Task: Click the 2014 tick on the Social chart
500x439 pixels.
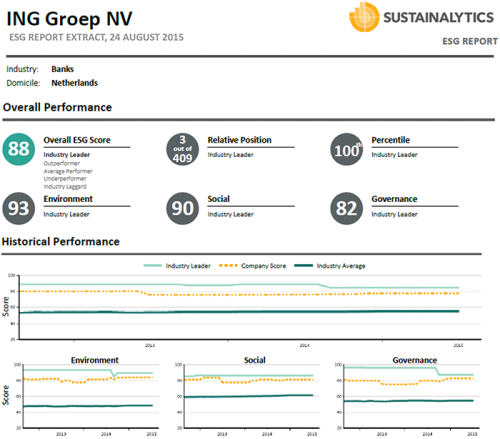Action: [267, 434]
